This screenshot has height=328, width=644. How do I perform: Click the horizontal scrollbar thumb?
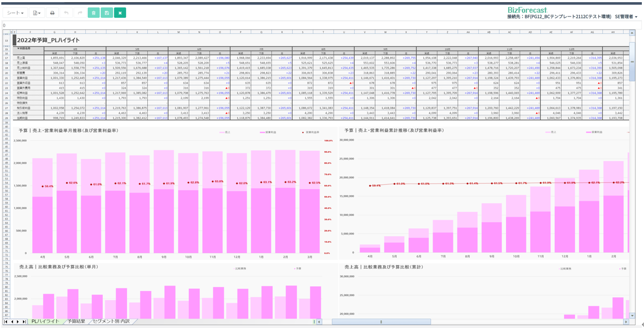coord(381,322)
